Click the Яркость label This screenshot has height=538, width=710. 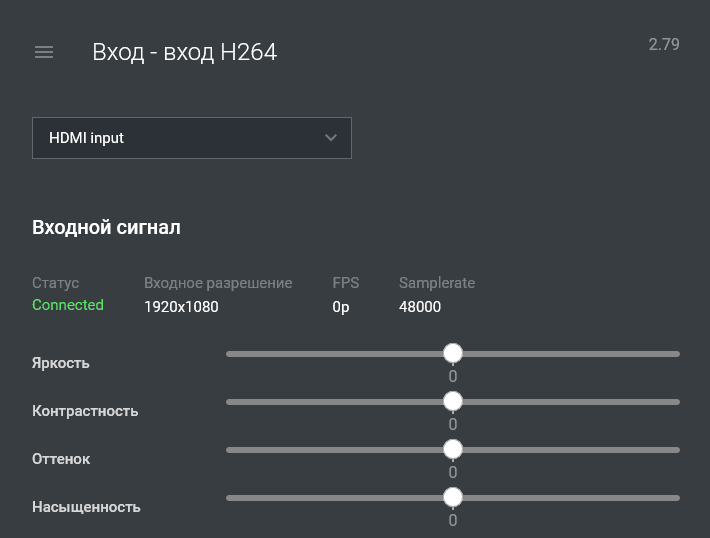tap(61, 363)
